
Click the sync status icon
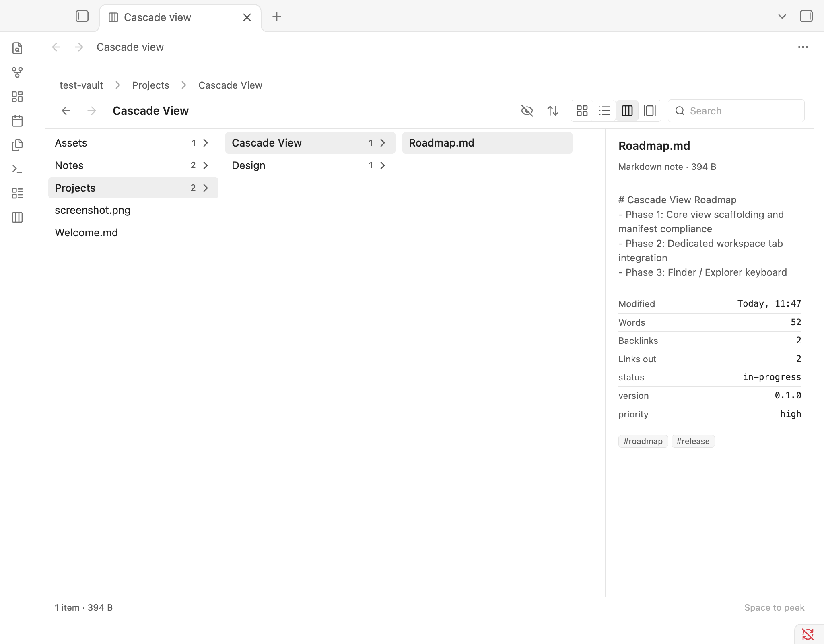(x=808, y=634)
